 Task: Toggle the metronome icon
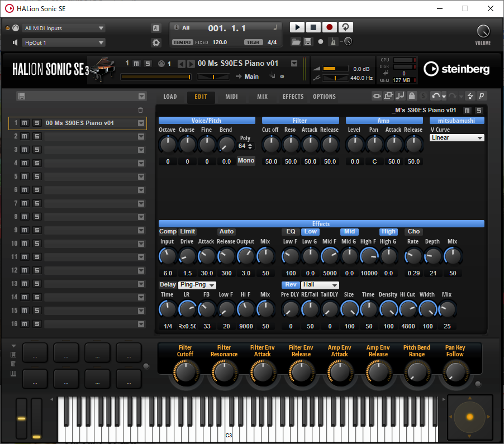pyautogui.click(x=333, y=42)
